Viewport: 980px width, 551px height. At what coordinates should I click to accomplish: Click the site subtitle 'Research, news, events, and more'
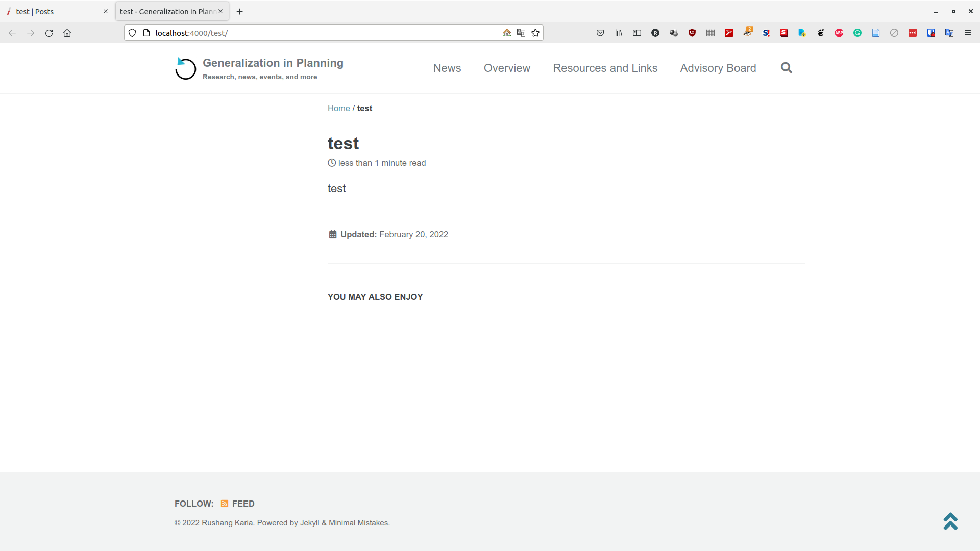point(260,77)
